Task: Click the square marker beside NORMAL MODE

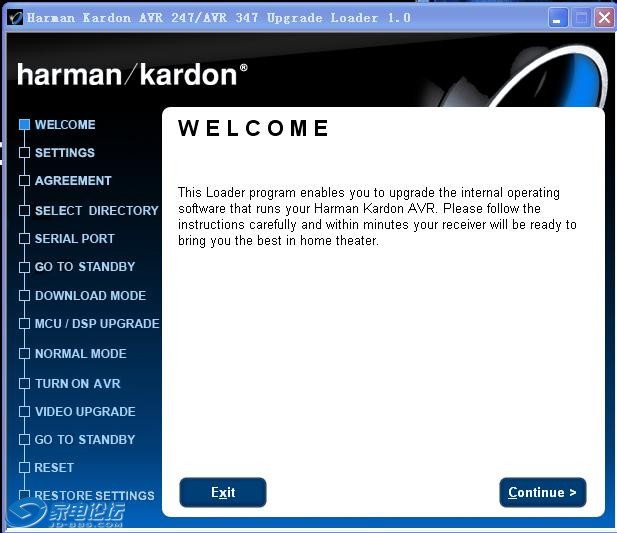Action: pyautogui.click(x=24, y=353)
